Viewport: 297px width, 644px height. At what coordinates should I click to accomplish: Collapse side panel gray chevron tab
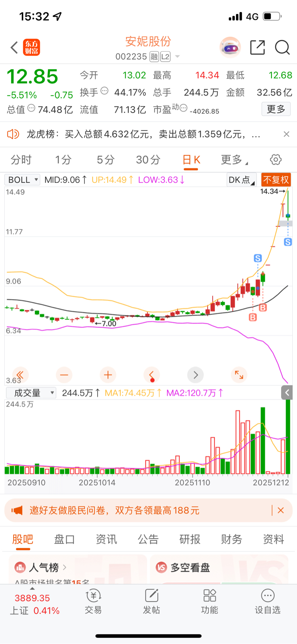[x=287, y=393]
